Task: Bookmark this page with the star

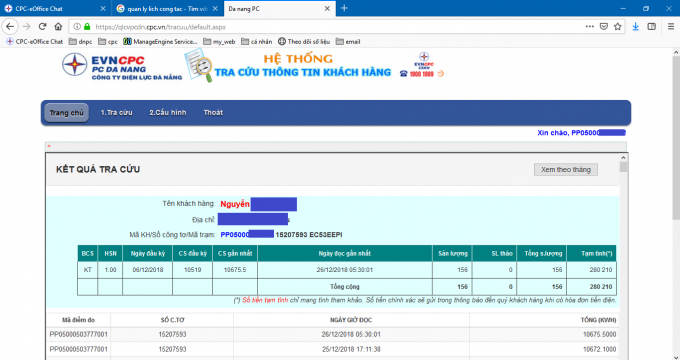Action: [x=618, y=26]
